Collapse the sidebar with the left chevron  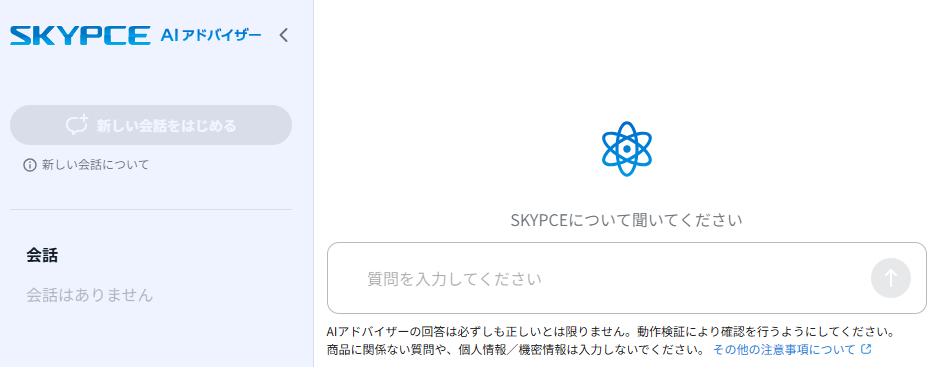[x=284, y=35]
